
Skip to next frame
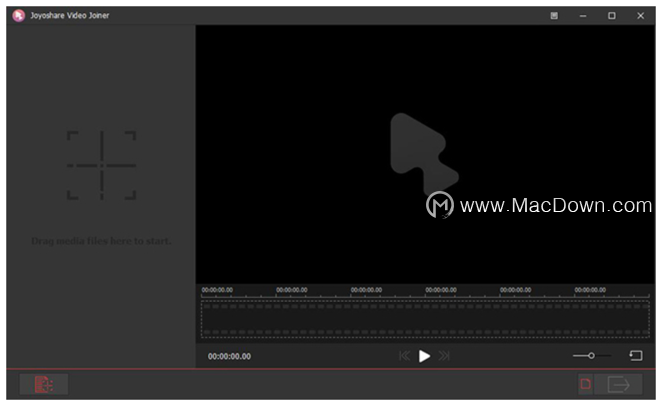tap(444, 356)
